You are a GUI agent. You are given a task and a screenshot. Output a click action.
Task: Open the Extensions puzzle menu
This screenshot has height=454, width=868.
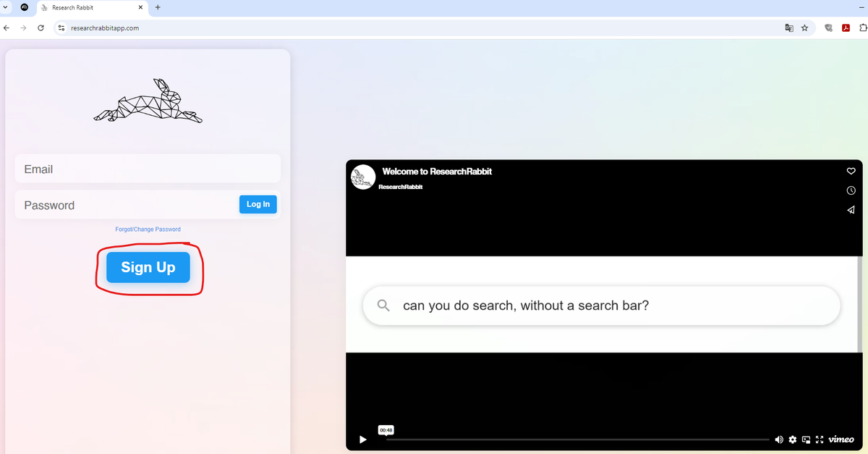[x=862, y=28]
